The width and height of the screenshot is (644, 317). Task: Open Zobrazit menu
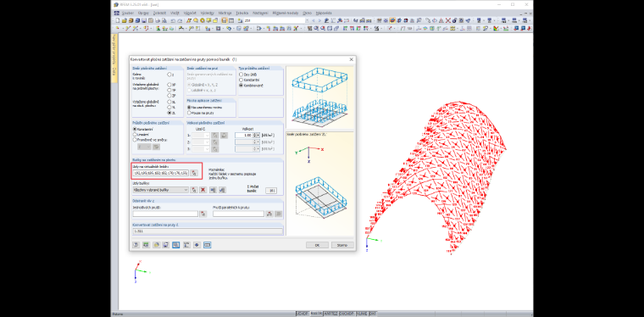click(159, 14)
